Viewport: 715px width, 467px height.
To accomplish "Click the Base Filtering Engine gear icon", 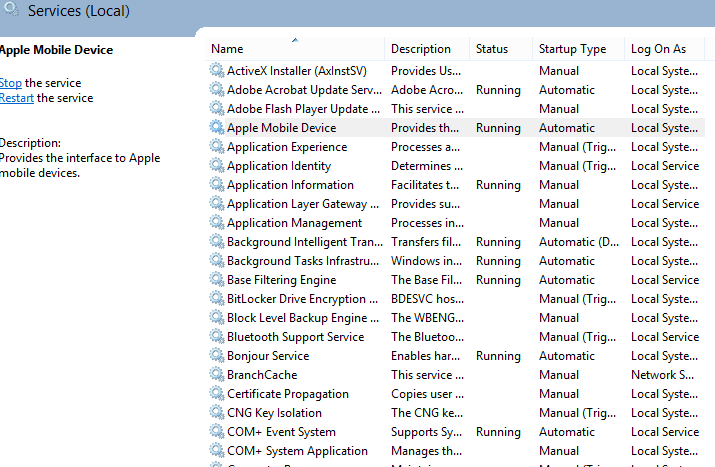I will point(217,280).
